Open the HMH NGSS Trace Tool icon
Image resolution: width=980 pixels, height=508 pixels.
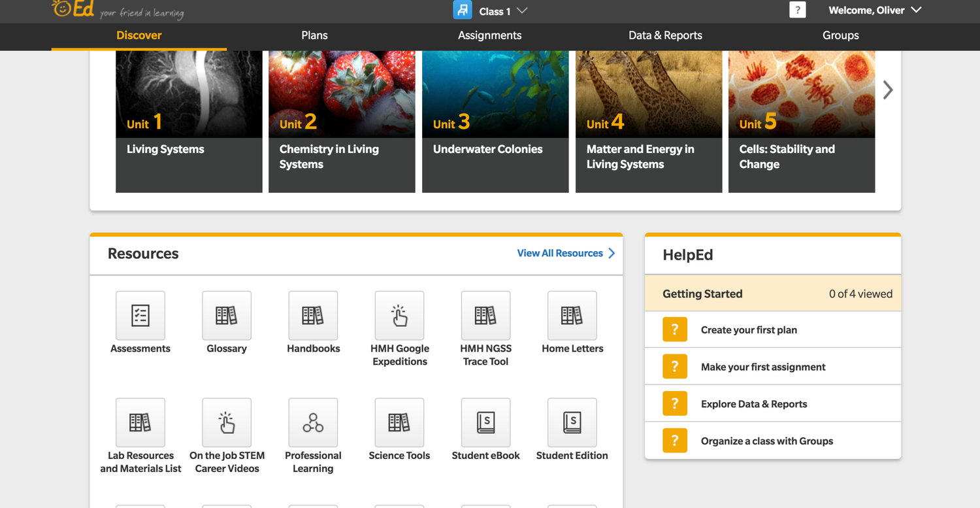click(x=485, y=316)
